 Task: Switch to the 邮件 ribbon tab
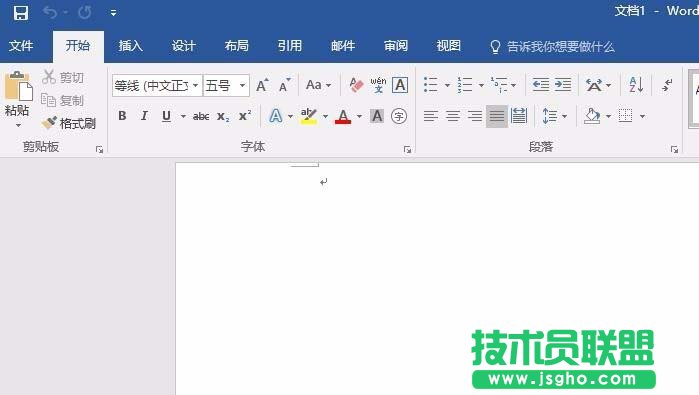[343, 46]
